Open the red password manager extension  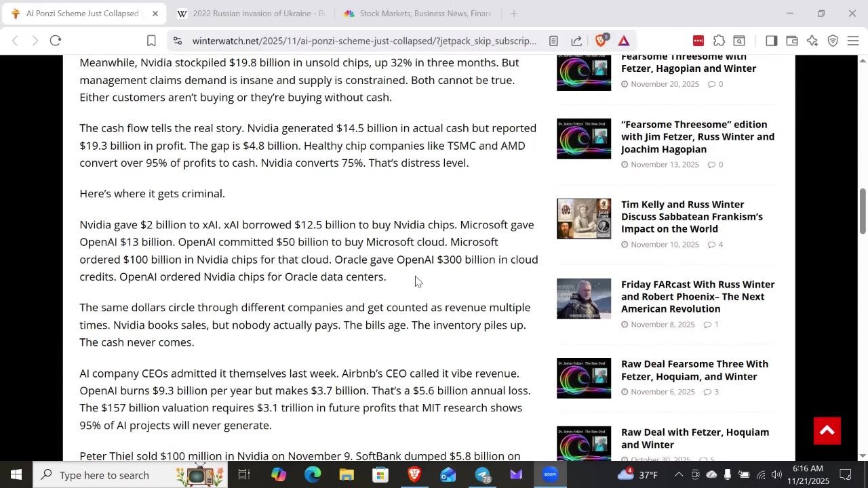pyautogui.click(x=698, y=41)
